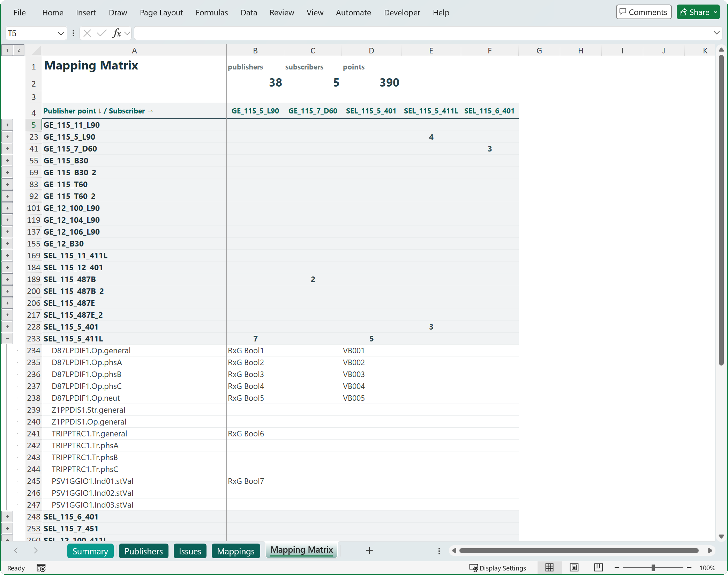Screen dimensions: 728x575
Task: Switch to Page Layout view icon
Action: pos(574,568)
